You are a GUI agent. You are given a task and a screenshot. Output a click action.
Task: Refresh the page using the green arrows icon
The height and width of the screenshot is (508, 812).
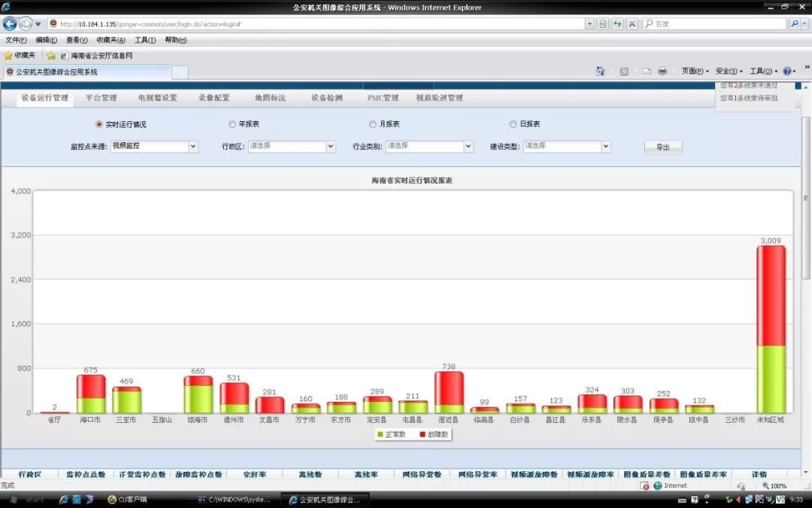[x=617, y=24]
